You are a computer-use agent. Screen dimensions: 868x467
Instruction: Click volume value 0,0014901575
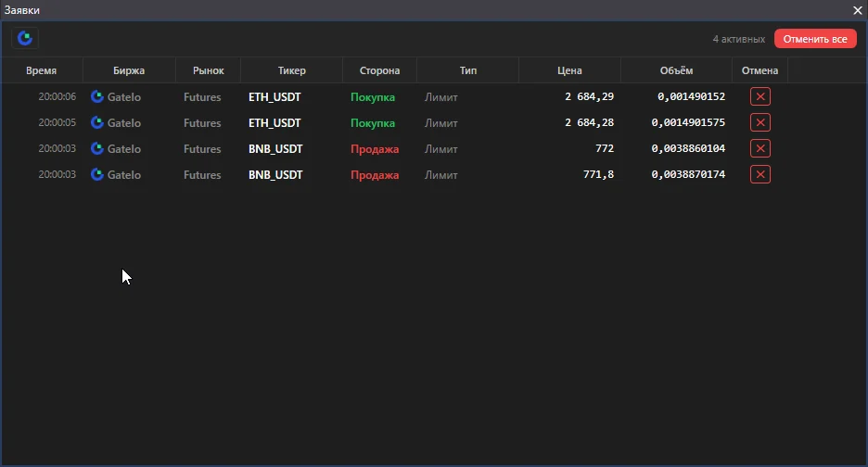(x=688, y=122)
